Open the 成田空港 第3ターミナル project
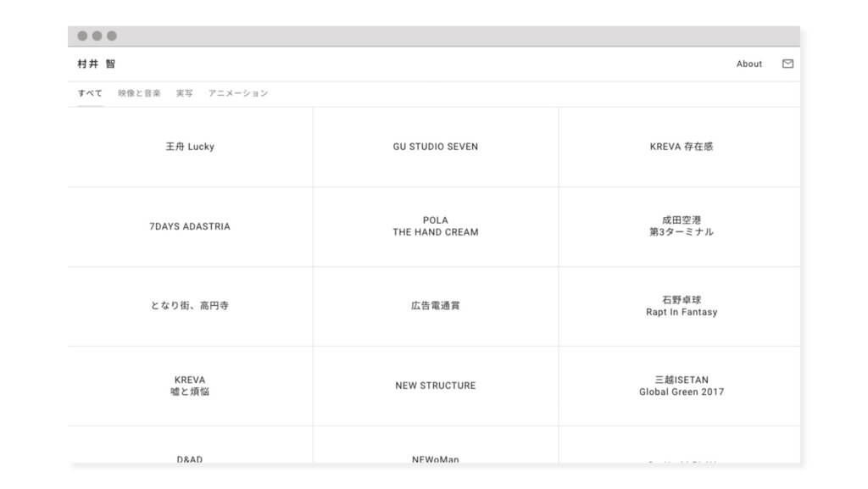Screen dimensions: 868x489 point(680,226)
